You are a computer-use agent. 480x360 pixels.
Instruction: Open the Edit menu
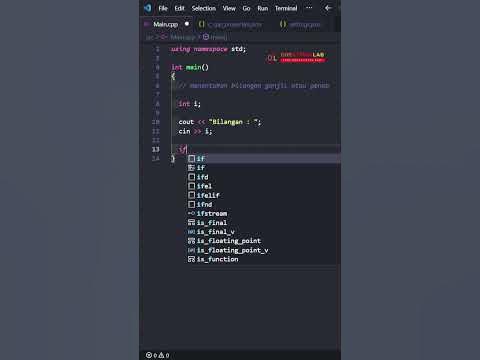pyautogui.click(x=179, y=8)
